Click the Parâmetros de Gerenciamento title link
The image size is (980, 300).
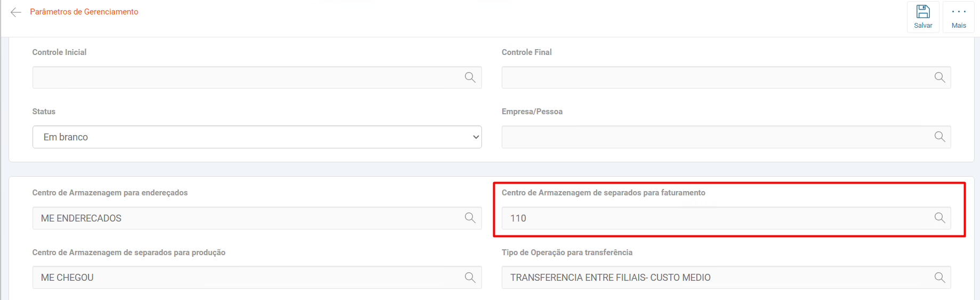tap(84, 12)
